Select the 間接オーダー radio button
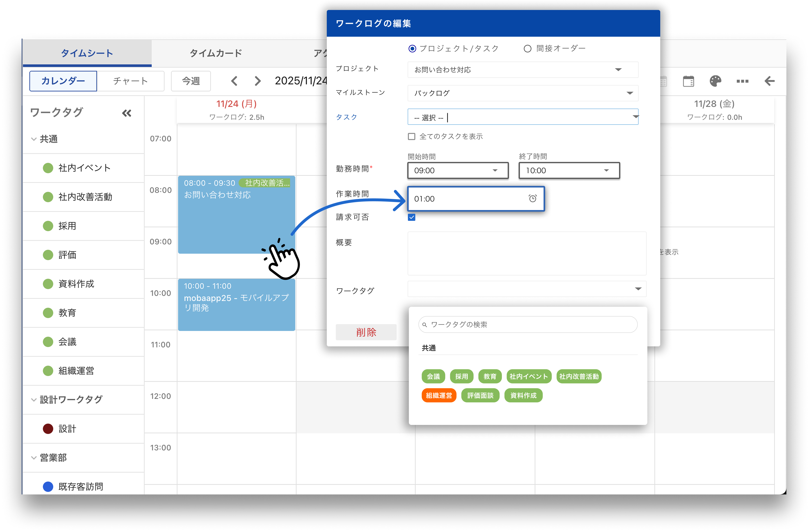Image resolution: width=810 pixels, height=532 pixels. coord(527,49)
